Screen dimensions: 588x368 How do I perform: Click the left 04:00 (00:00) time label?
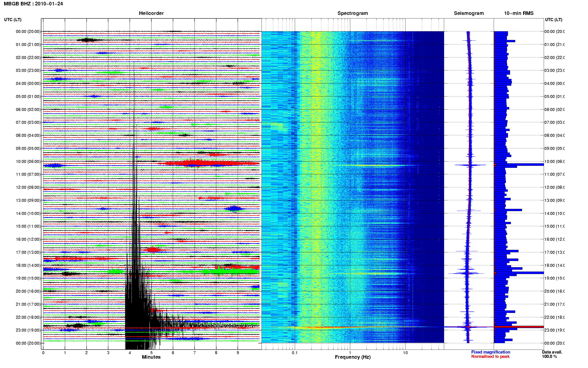pyautogui.click(x=28, y=83)
